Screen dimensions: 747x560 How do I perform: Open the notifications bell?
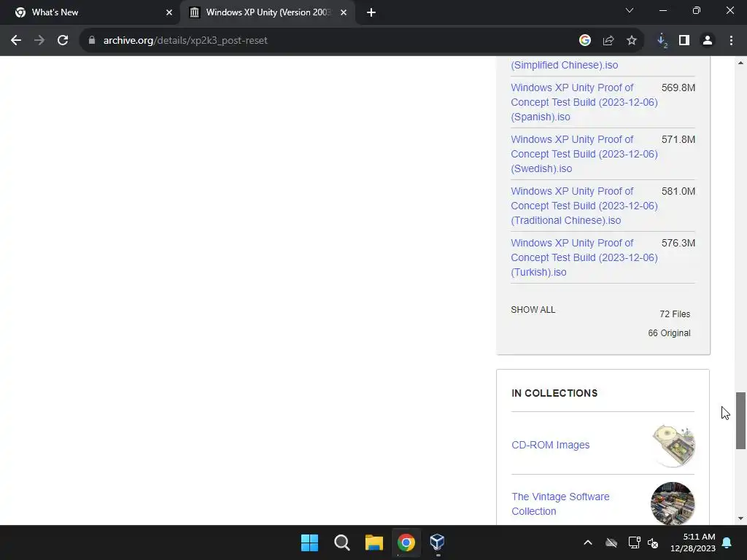[x=727, y=542]
